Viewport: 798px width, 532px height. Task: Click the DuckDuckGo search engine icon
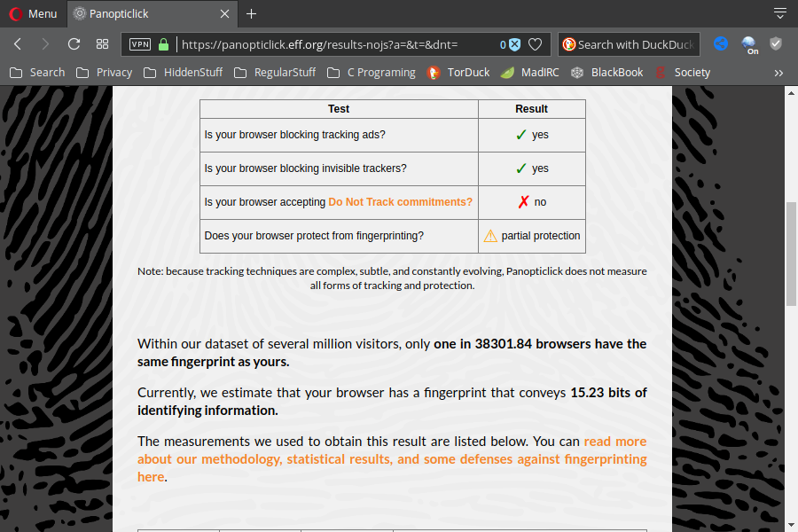pyautogui.click(x=569, y=45)
